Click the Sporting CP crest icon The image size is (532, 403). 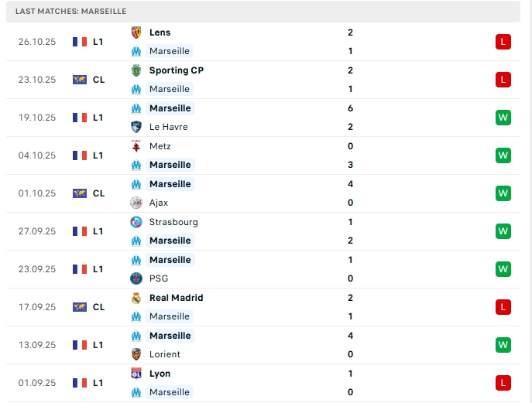[x=137, y=70]
